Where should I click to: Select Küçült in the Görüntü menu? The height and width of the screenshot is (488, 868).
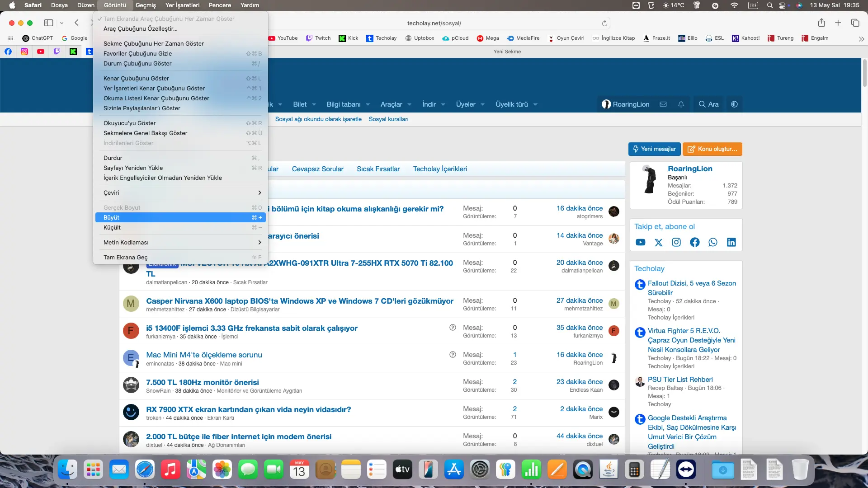(180, 228)
